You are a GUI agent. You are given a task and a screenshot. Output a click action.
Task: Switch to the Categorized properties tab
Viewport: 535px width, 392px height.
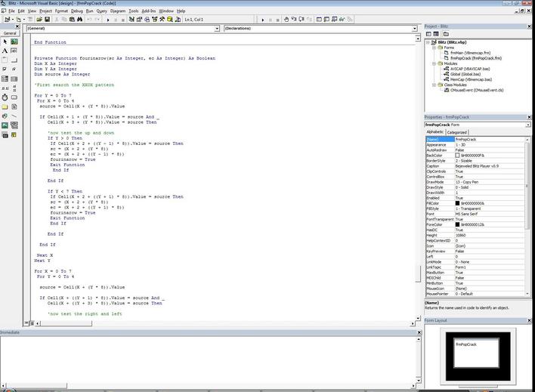click(x=457, y=132)
